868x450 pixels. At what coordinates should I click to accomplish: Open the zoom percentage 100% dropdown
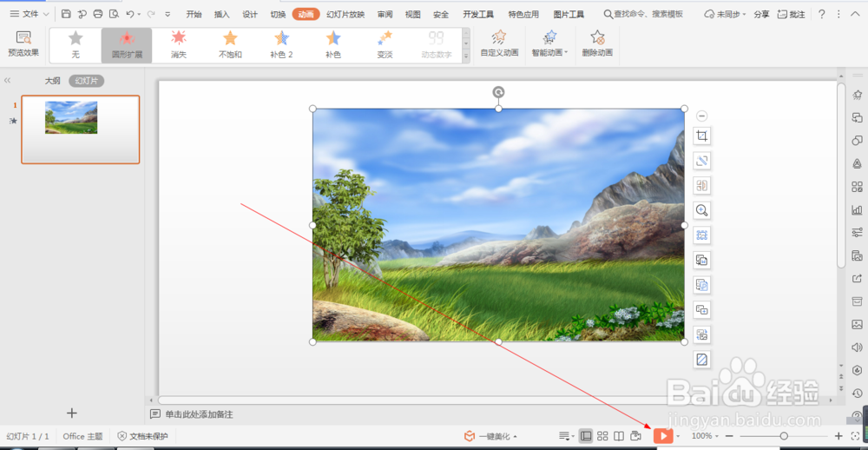click(x=705, y=436)
